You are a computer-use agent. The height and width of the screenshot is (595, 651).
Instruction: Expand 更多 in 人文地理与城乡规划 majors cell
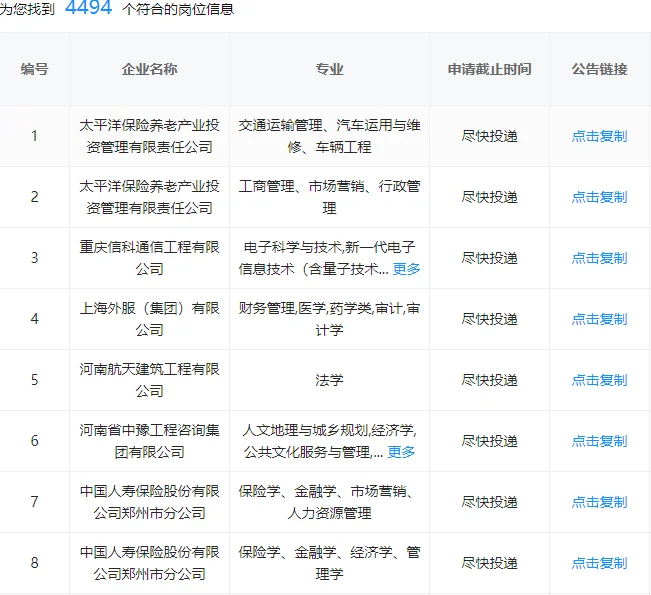point(401,452)
